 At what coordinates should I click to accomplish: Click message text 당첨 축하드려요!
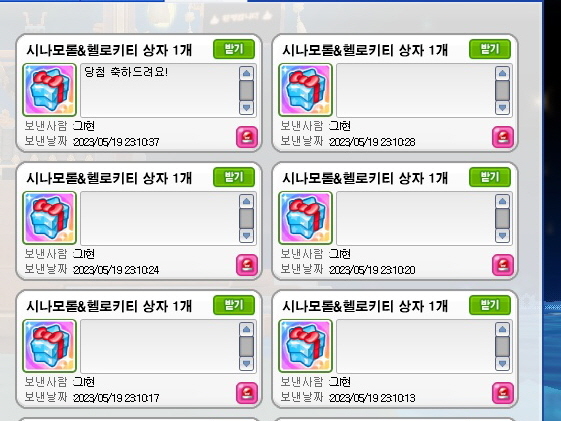126,72
